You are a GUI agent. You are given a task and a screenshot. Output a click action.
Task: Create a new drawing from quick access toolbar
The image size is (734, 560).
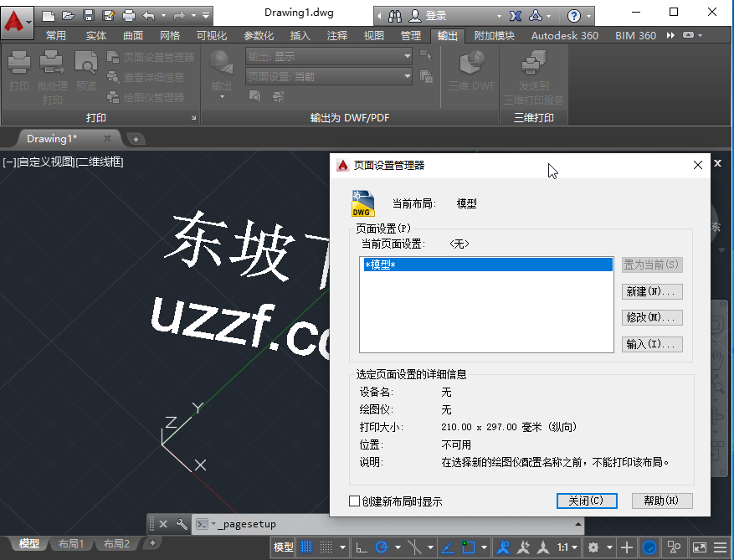tap(49, 16)
